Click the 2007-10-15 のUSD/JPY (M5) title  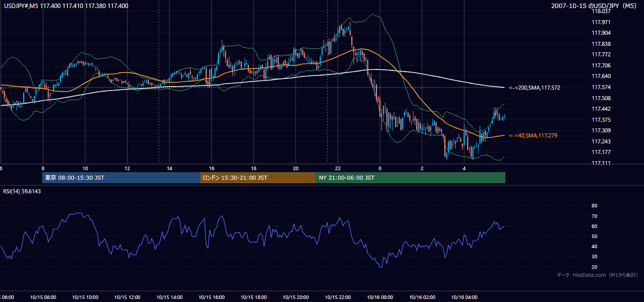pos(595,6)
